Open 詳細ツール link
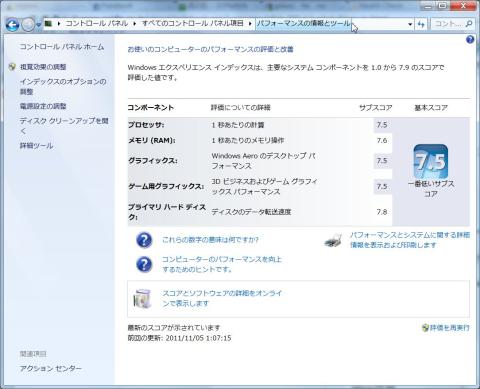 pyautogui.click(x=36, y=146)
